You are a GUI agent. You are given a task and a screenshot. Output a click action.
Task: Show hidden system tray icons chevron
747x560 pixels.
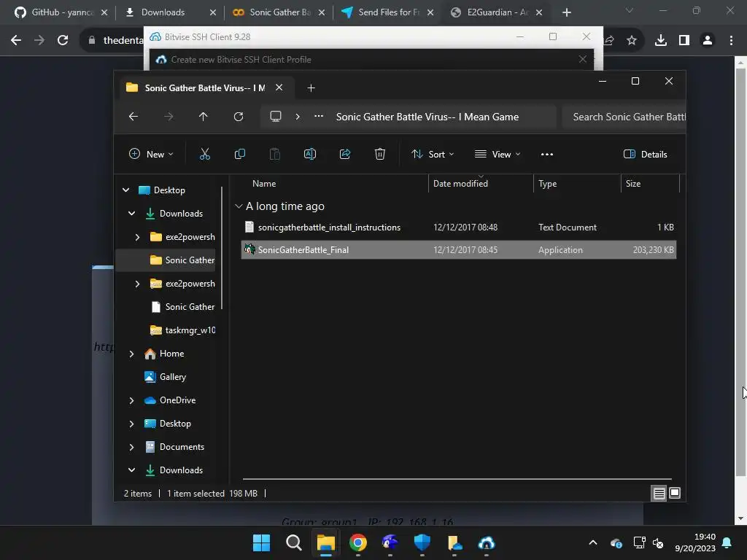(x=592, y=542)
